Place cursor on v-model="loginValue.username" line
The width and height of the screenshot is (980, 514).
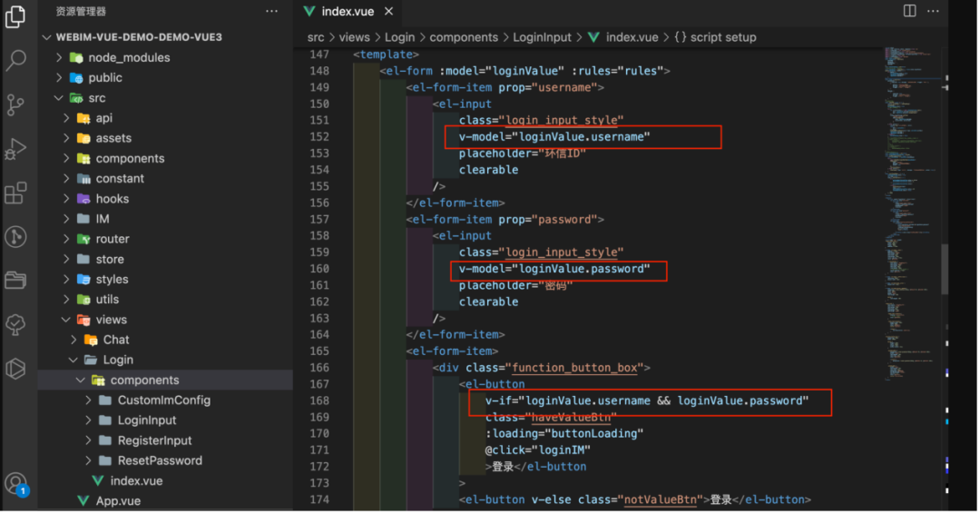point(554,137)
